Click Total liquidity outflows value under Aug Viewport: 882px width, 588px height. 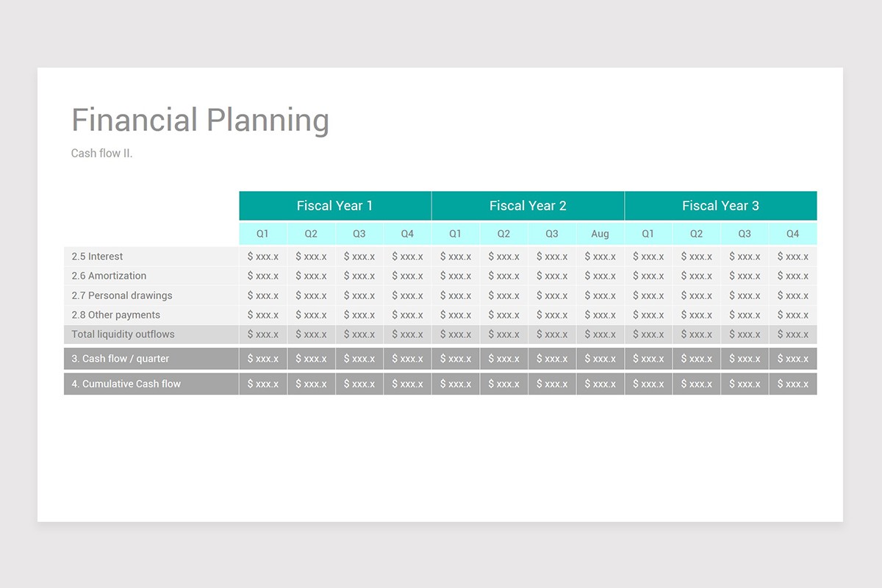pos(600,334)
